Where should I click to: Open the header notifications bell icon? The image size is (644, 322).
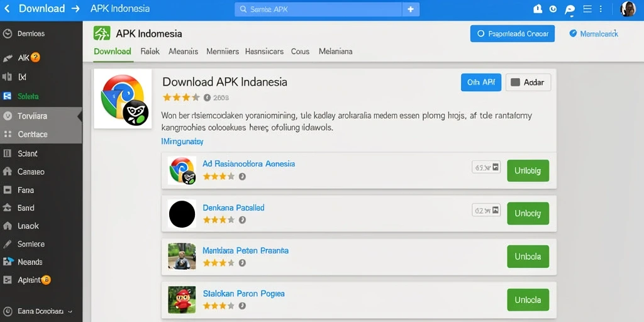pos(538,9)
